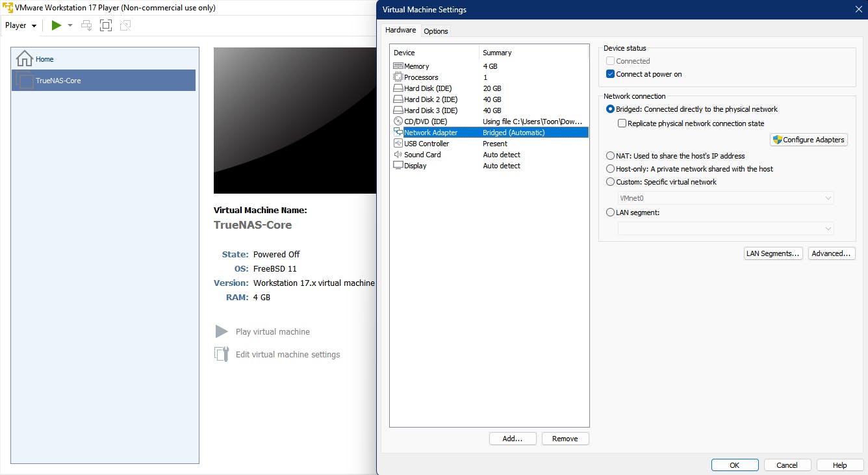Click the Workstation 17.x virtual machine version text
Image resolution: width=868 pixels, height=475 pixels.
pyautogui.click(x=314, y=283)
